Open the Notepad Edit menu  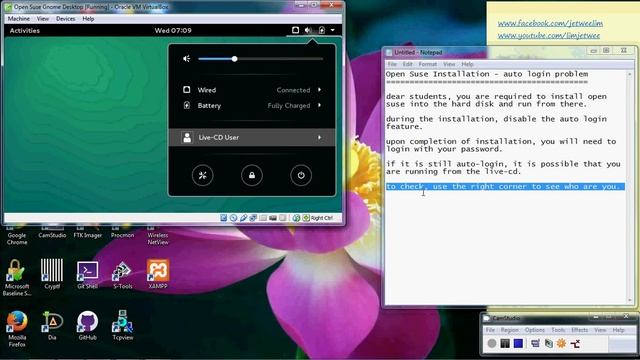407,64
